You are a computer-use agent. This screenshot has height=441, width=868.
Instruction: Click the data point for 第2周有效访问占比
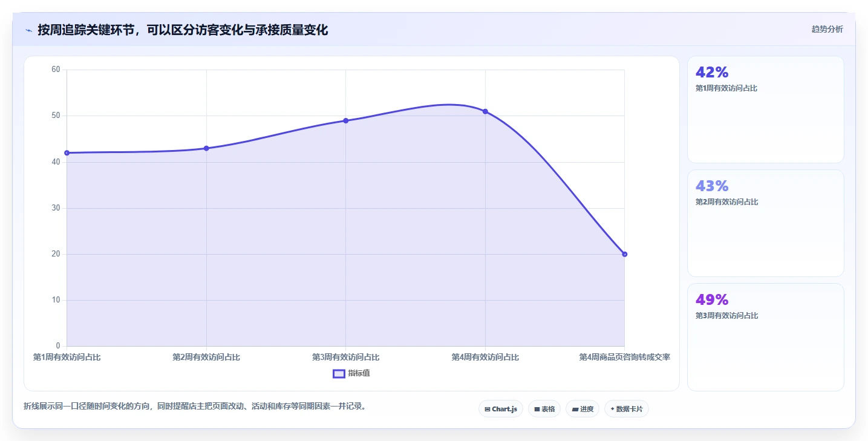coord(206,148)
